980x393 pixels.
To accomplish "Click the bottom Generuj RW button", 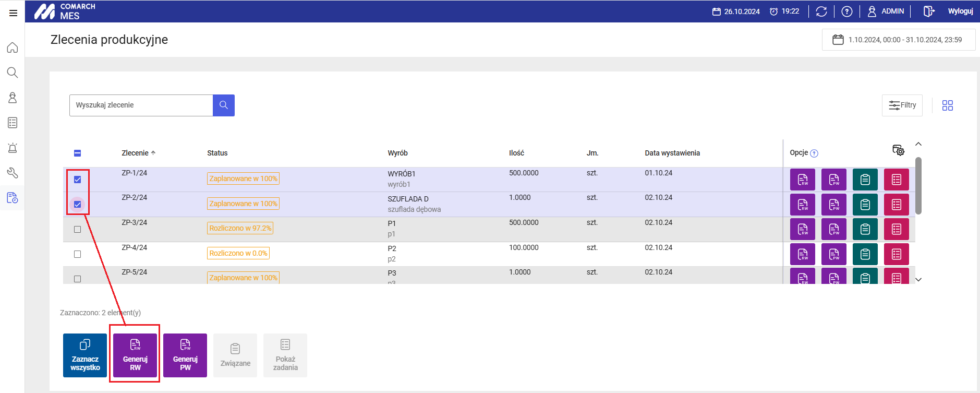I will 135,355.
